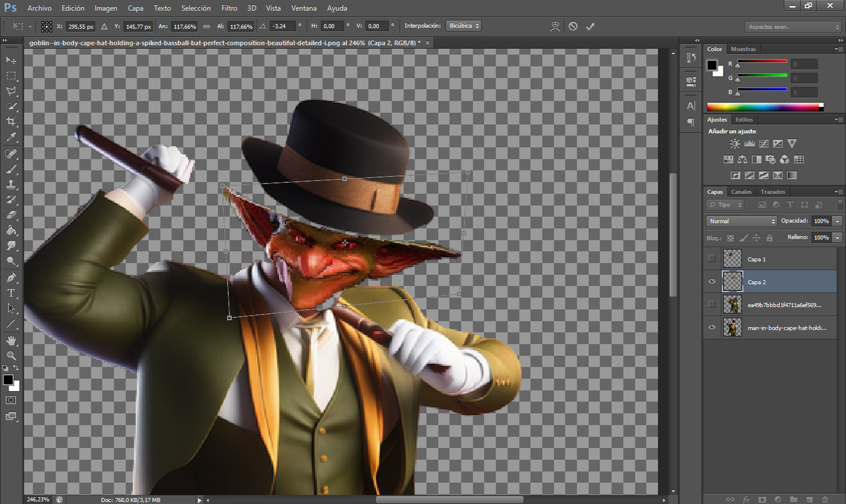This screenshot has height=504, width=846.
Task: Open the Aspectos esen. workspace dropdown
Action: coord(792,27)
